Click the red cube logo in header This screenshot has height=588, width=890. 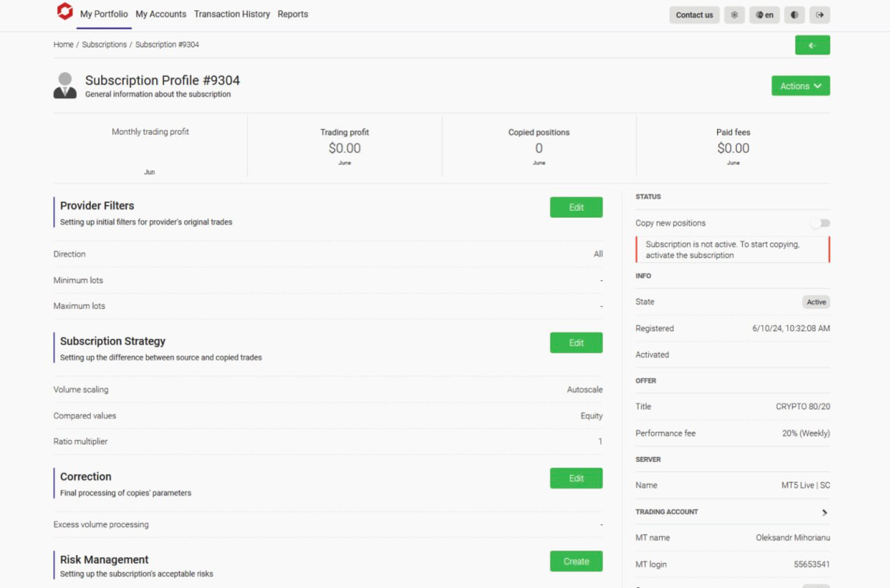click(64, 12)
